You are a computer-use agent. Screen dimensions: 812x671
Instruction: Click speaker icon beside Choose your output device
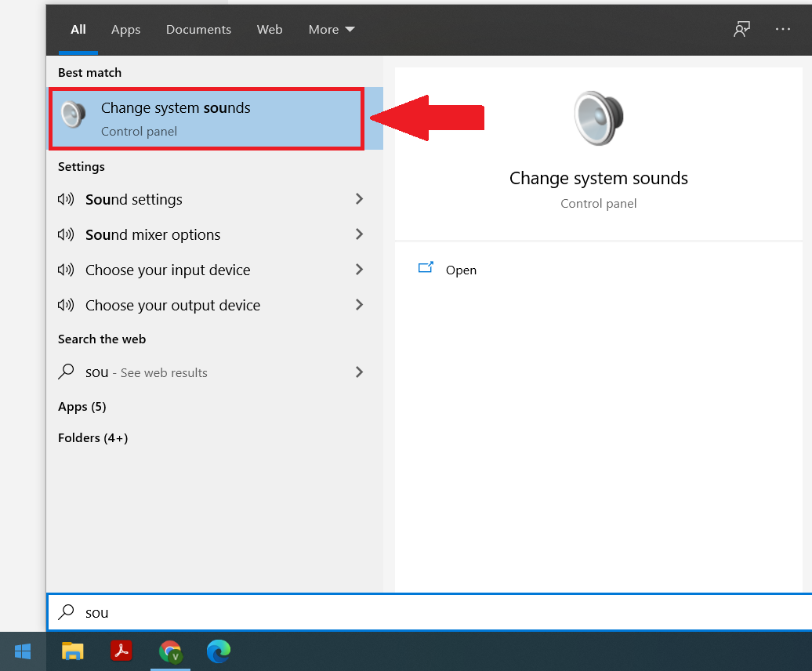tap(66, 304)
